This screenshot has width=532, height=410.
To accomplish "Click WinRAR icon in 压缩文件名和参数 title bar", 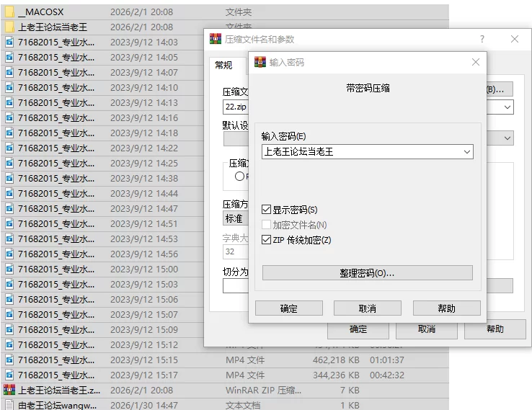I will click(x=216, y=39).
